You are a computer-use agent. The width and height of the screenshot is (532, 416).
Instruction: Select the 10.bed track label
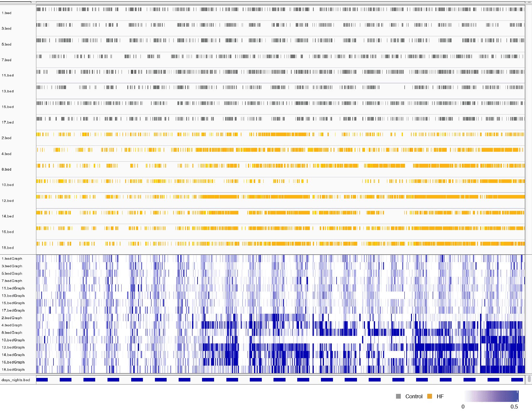coord(8,185)
